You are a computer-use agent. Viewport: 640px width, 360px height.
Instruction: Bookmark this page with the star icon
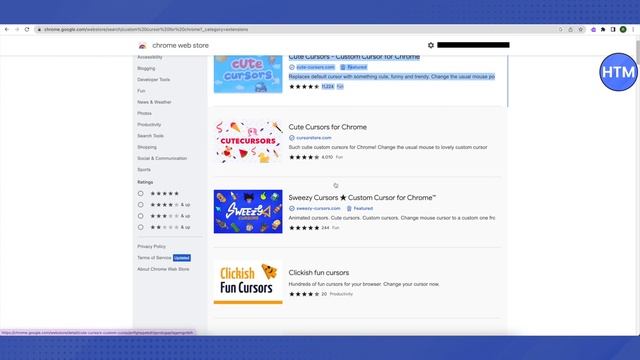(580, 29)
